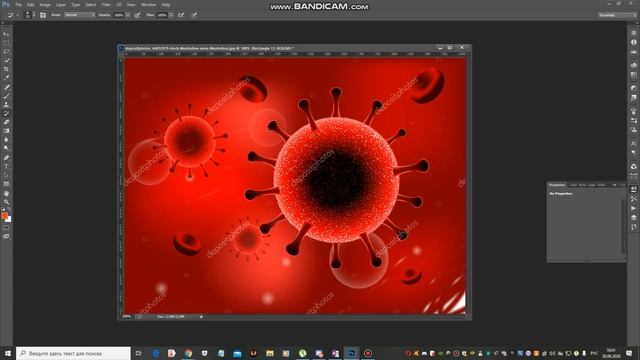The image size is (640, 360).
Task: Open the brush preset picker
Action: point(29,15)
